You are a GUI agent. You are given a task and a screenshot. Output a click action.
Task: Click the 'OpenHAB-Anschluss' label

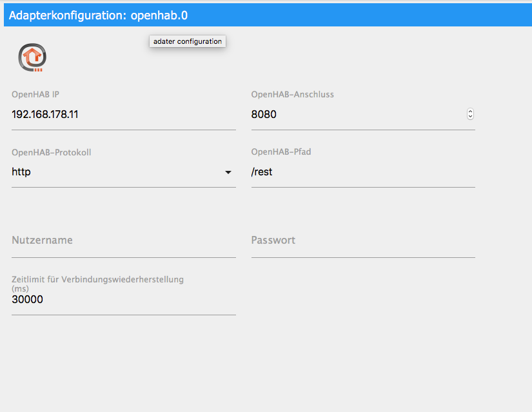(x=293, y=94)
